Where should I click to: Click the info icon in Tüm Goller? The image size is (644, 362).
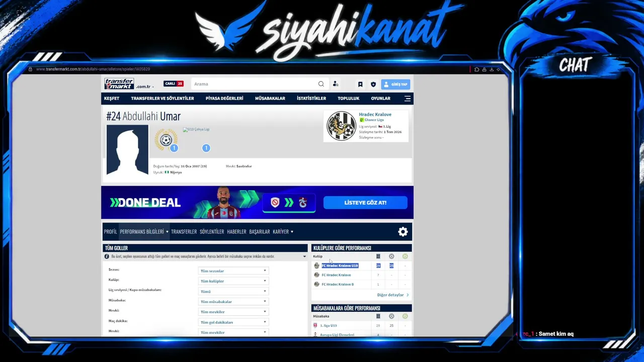(107, 256)
